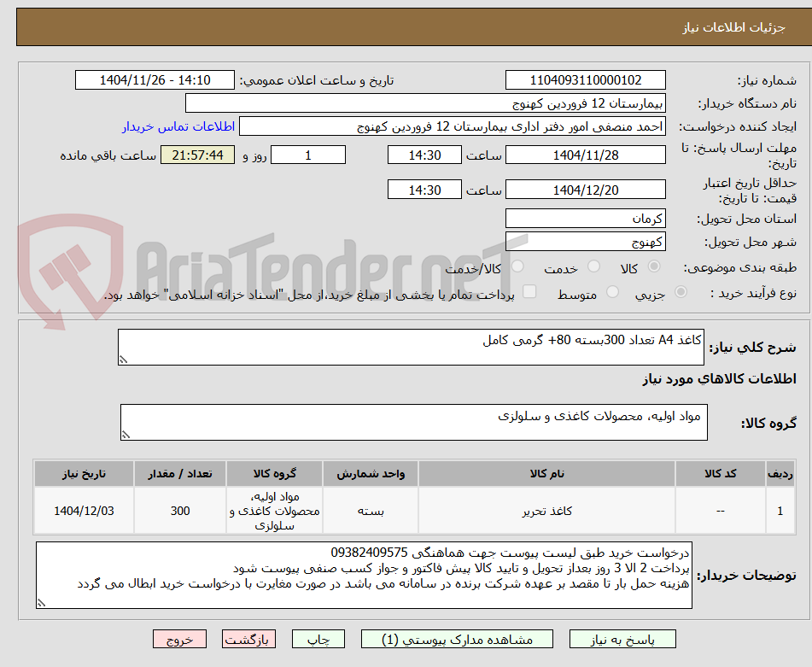Image resolution: width=812 pixels, height=667 pixels.
Task: Click the price validity date 1404/12/20
Action: (585, 190)
